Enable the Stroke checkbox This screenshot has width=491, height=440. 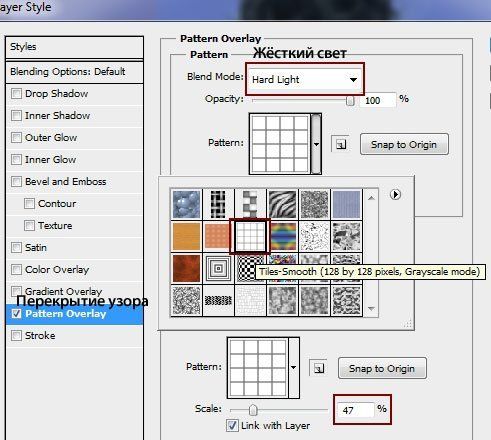(16, 335)
